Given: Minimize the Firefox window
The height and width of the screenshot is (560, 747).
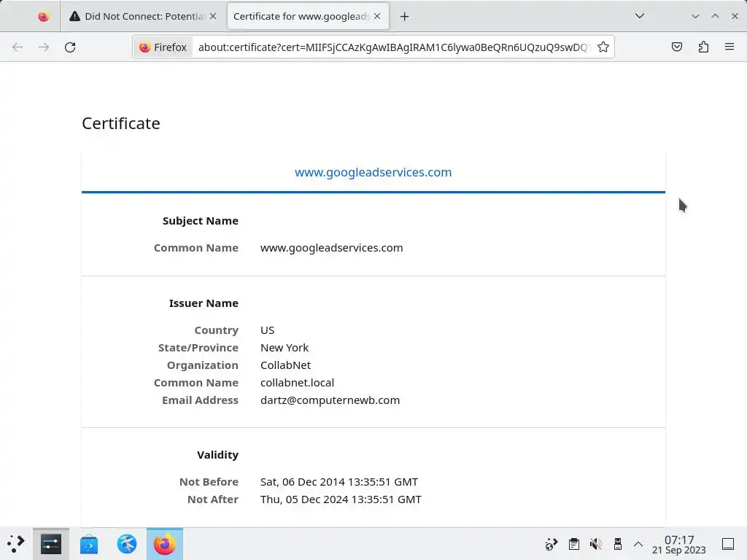Looking at the screenshot, I should [695, 16].
